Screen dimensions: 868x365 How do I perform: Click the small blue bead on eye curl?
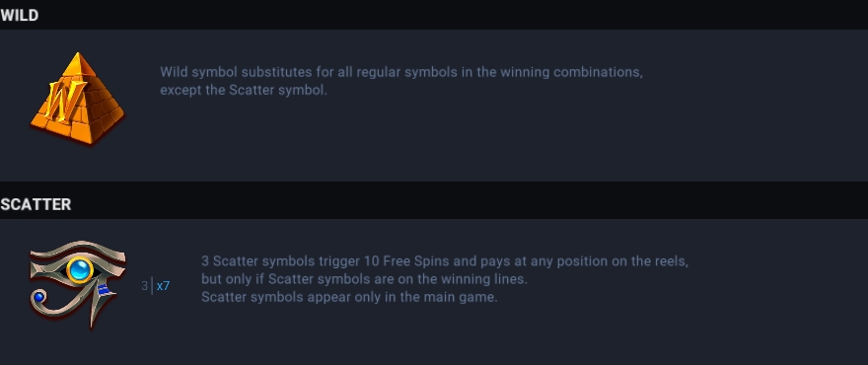(38, 298)
